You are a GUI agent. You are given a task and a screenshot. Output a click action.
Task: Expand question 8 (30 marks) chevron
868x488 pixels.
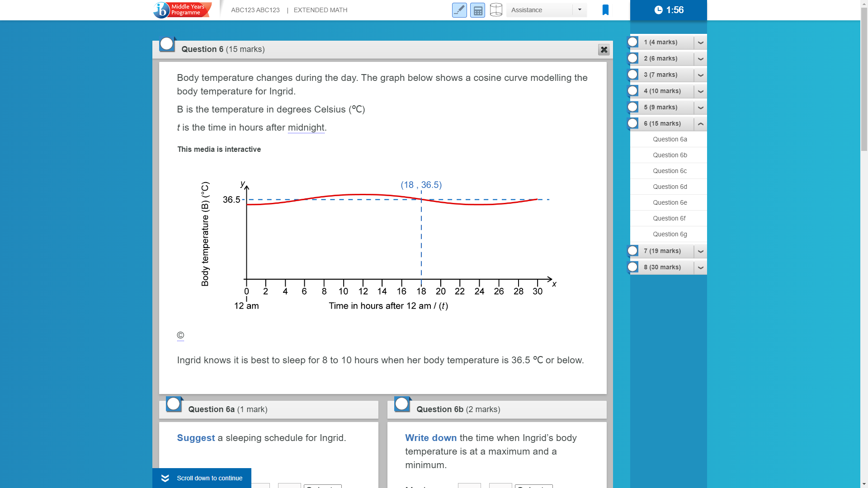coord(700,267)
